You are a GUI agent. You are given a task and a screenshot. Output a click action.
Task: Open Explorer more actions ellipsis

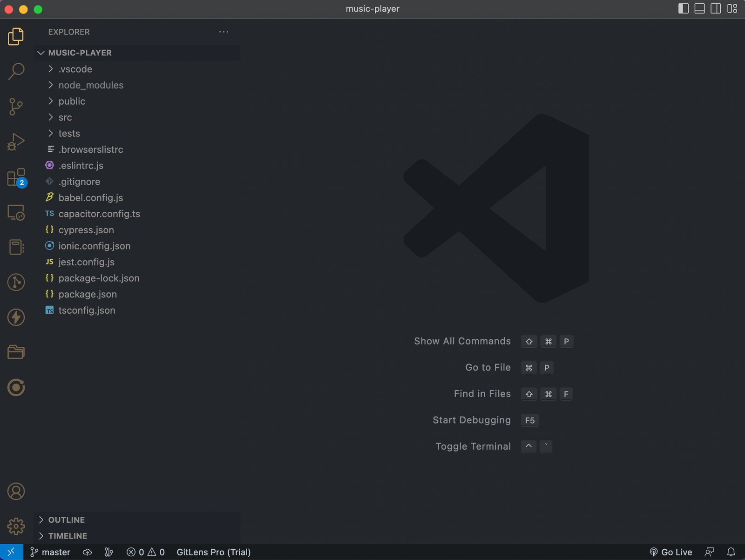tap(223, 32)
